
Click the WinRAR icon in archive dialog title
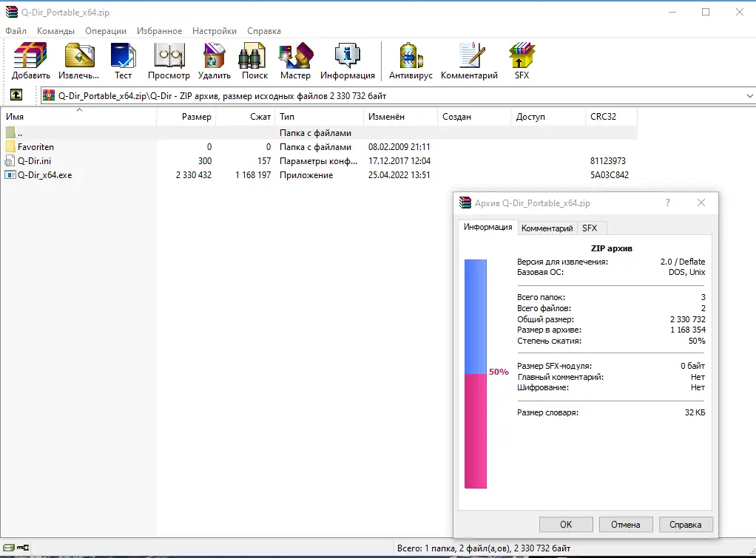(x=465, y=203)
